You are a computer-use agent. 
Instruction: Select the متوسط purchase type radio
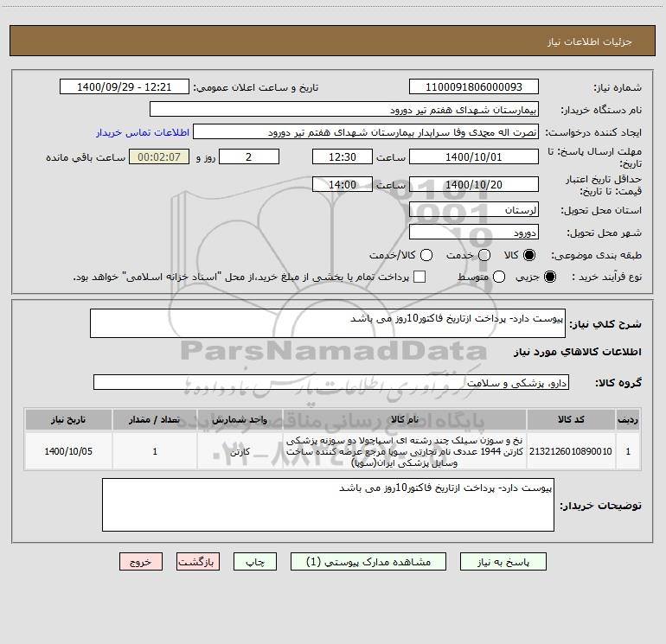tap(499, 277)
